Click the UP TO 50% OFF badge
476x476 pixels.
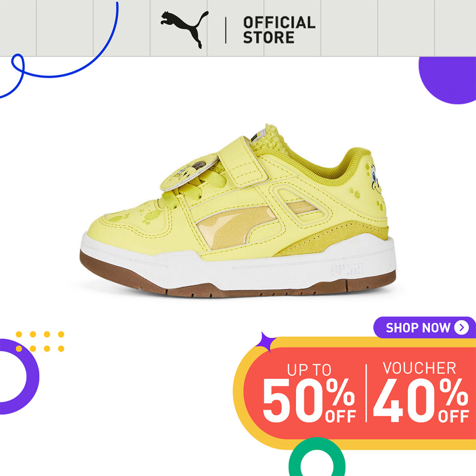point(309,393)
